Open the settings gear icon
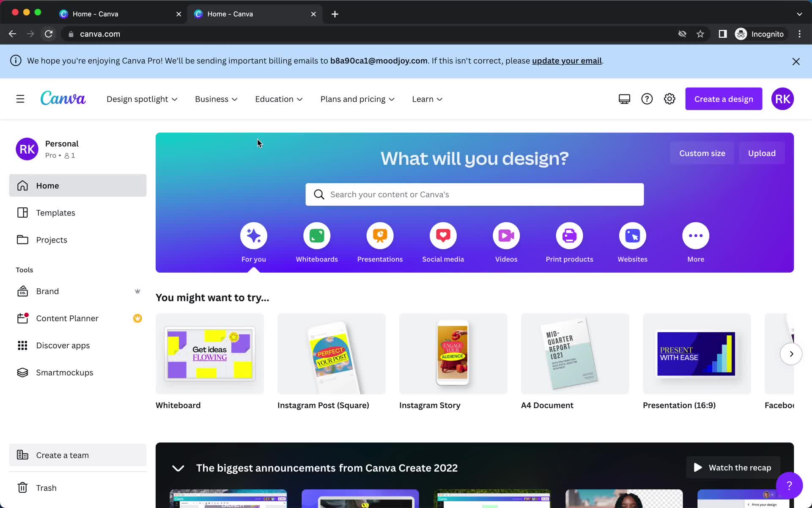This screenshot has width=812, height=508. (x=669, y=99)
